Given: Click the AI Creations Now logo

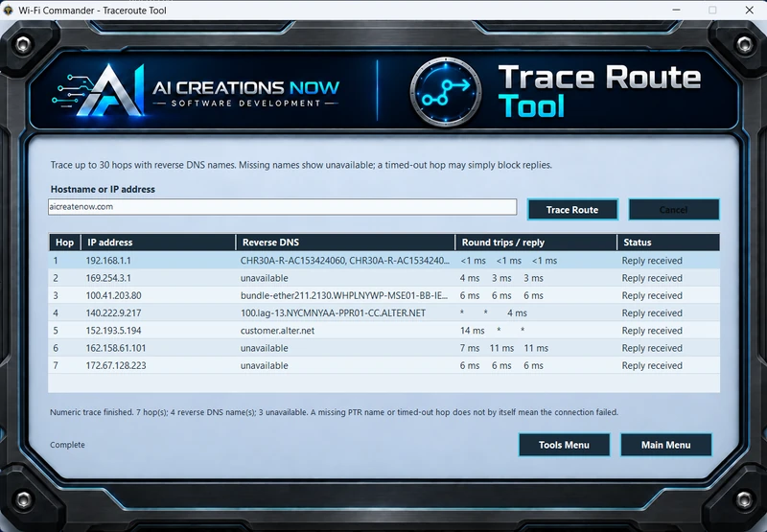Looking at the screenshot, I should (196, 91).
